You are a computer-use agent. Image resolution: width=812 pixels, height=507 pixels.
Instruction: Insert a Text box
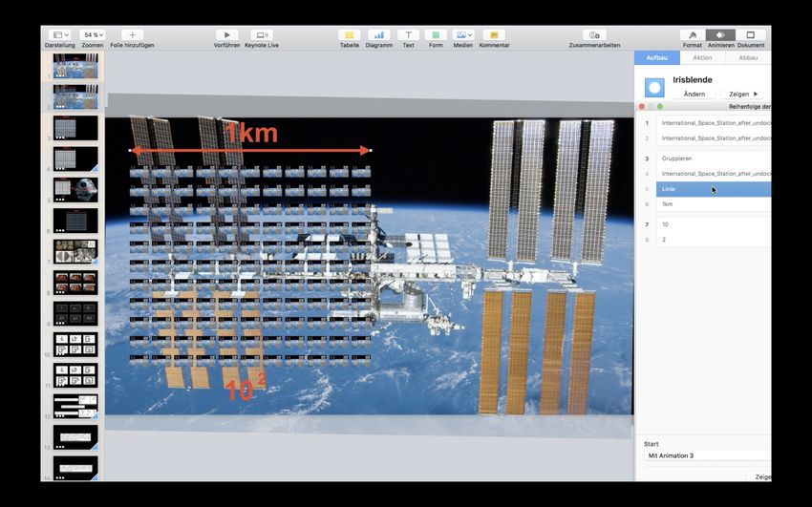pos(408,34)
